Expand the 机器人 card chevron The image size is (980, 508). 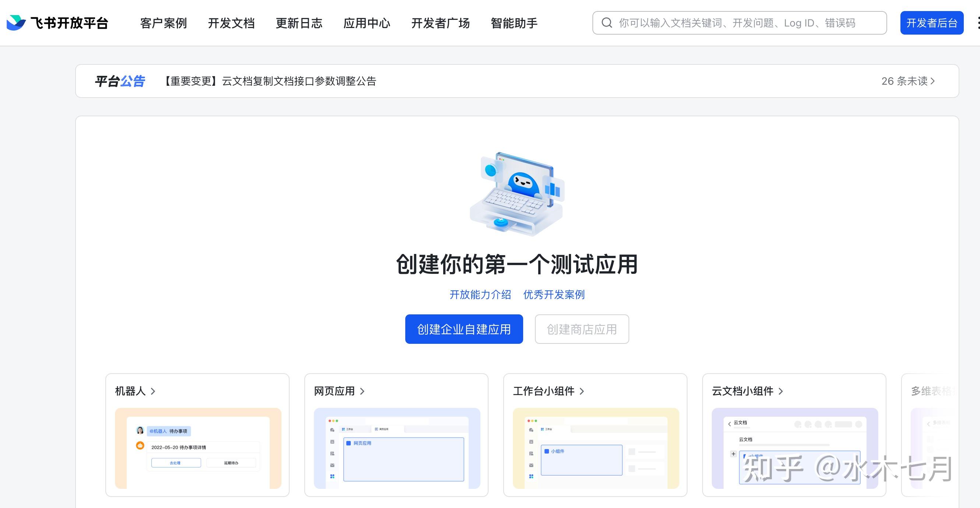(x=153, y=391)
